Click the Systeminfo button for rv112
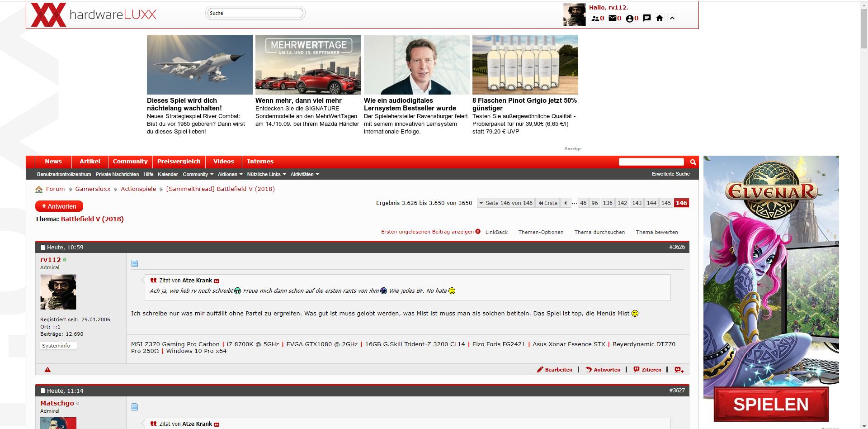 58,346
